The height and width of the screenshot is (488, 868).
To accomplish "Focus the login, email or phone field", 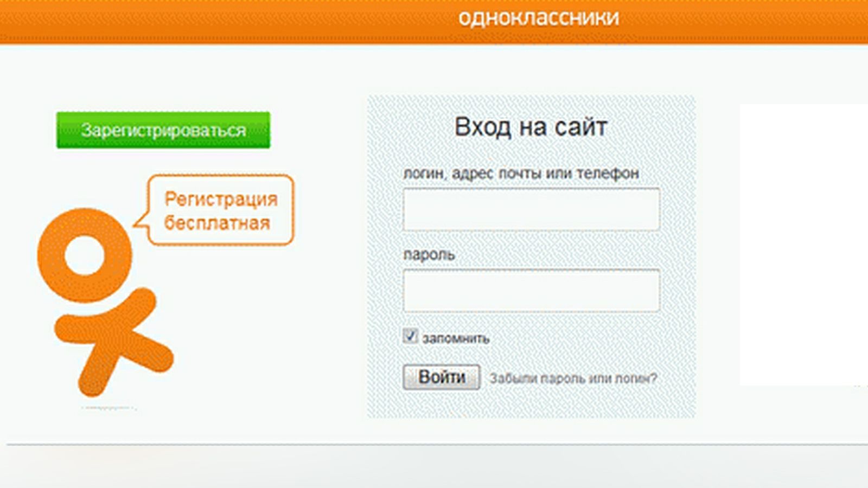I will point(531,209).
